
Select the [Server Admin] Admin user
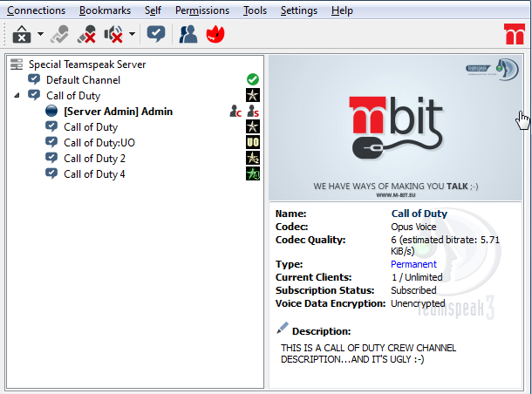point(118,112)
